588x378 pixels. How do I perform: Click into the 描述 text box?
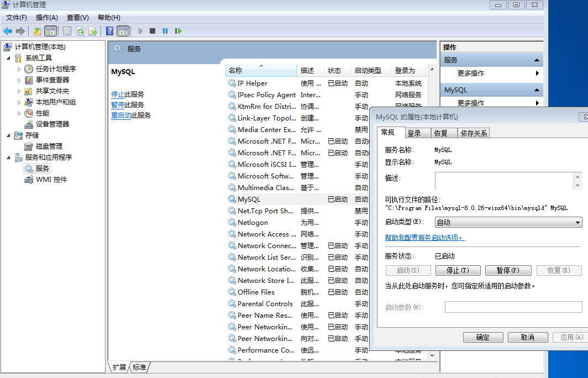point(504,181)
